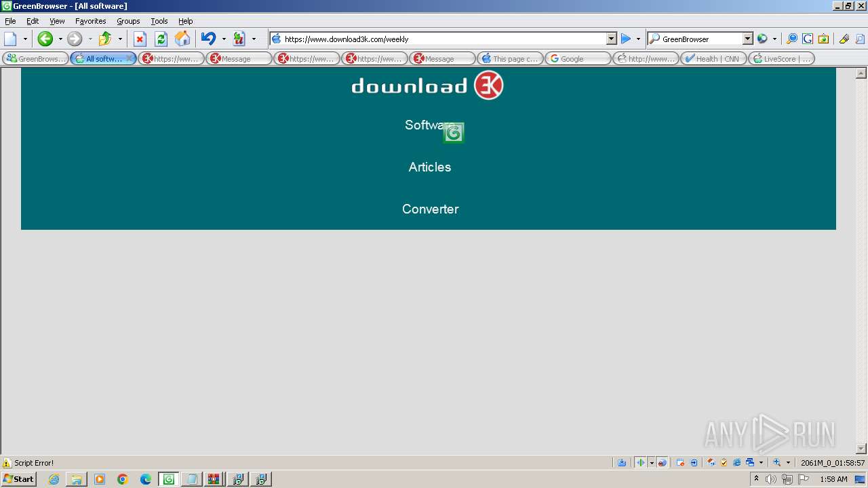Open the zoom level dropdown in status bar
The width and height of the screenshot is (868, 488).
pyautogui.click(x=788, y=463)
